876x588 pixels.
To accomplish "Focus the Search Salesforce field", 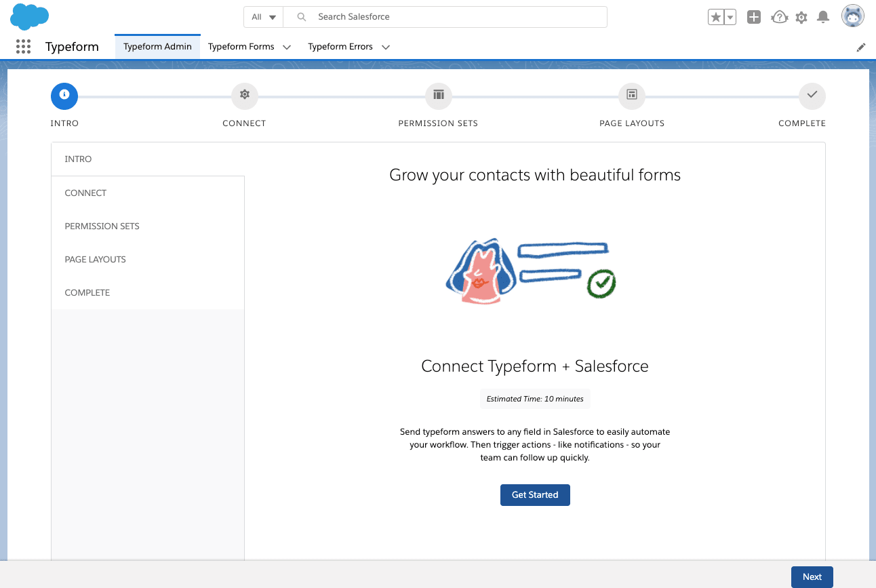I will (445, 17).
